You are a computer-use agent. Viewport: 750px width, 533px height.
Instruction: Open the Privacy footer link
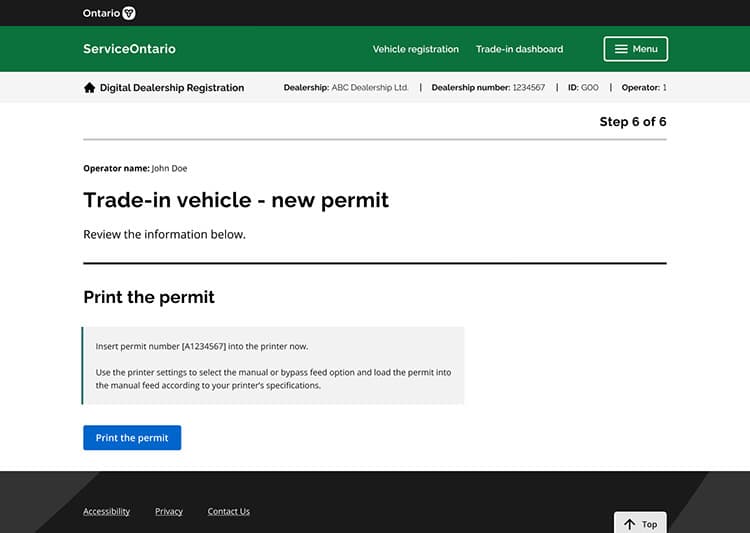[169, 511]
